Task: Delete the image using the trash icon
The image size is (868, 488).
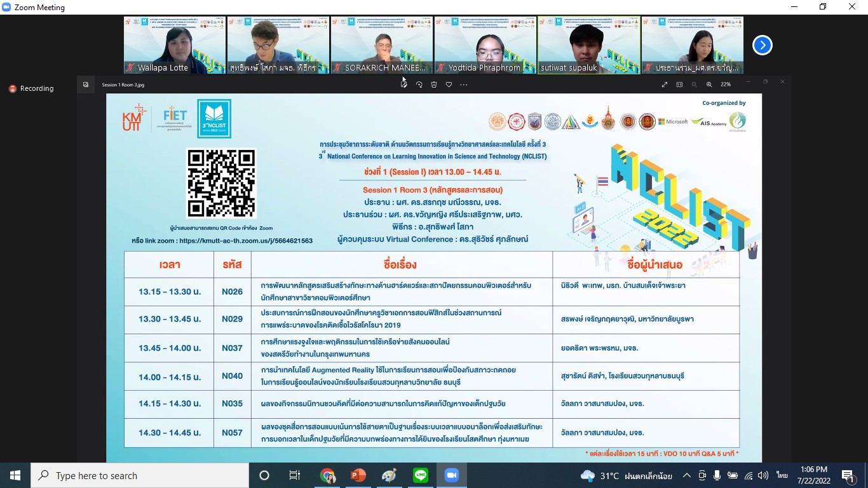Action: pyautogui.click(x=434, y=85)
